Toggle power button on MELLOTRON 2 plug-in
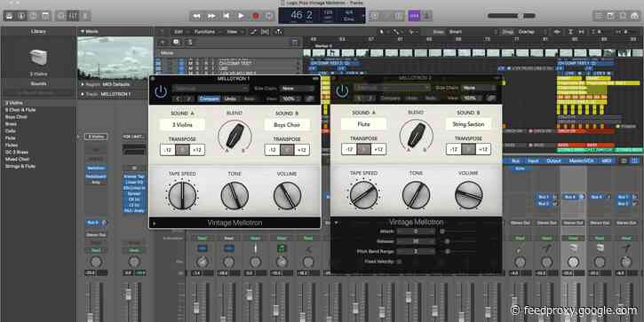The height and width of the screenshot is (322, 644). pos(342,91)
